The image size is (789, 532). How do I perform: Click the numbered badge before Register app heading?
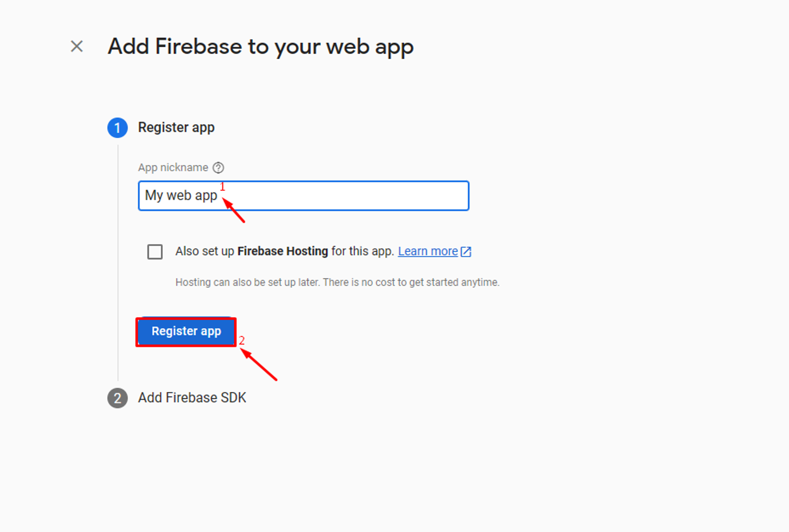tap(117, 127)
